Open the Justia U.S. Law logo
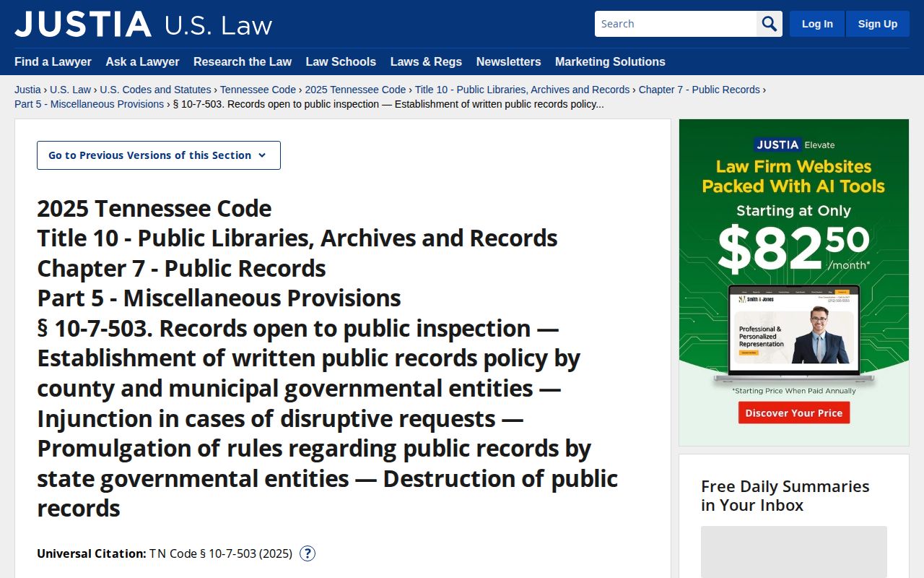The width and height of the screenshot is (924, 578). click(143, 24)
